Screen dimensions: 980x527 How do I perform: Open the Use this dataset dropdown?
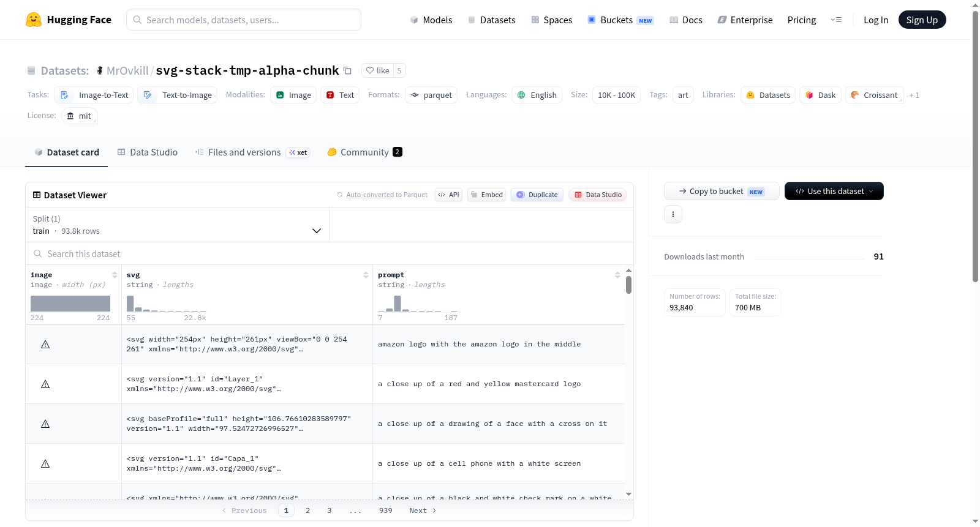pos(834,191)
